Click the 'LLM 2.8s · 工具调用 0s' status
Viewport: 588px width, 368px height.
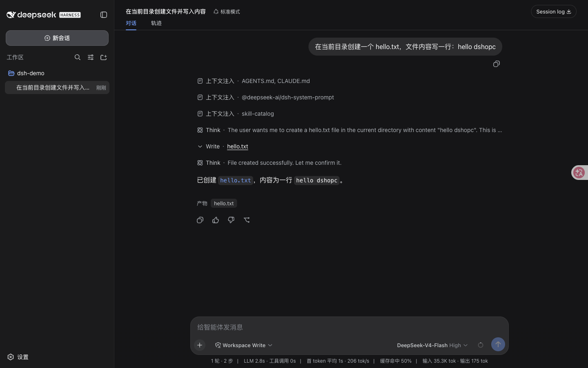click(269, 361)
